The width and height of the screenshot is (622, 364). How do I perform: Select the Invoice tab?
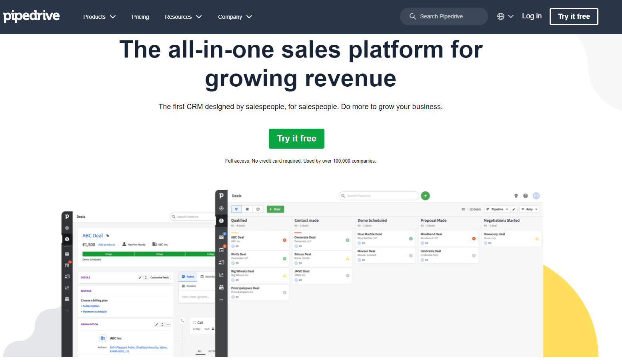189,286
